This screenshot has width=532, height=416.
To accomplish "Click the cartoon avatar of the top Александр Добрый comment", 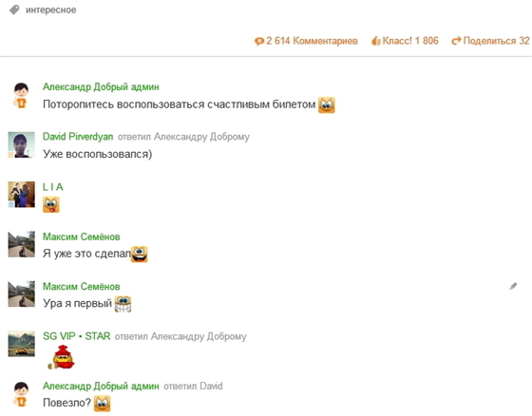I will (x=21, y=95).
